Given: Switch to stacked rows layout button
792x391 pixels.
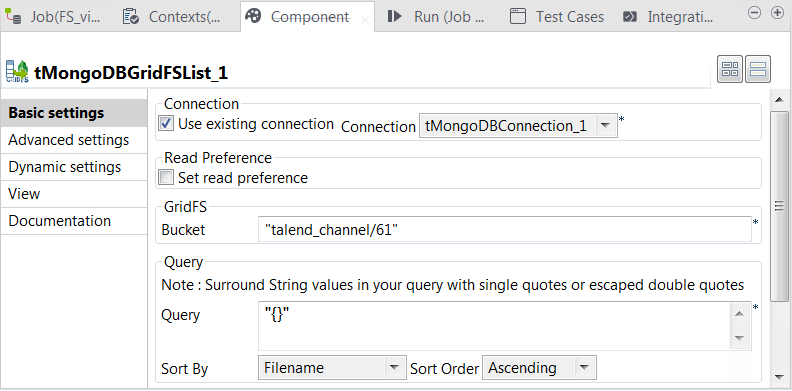Looking at the screenshot, I should click(758, 69).
